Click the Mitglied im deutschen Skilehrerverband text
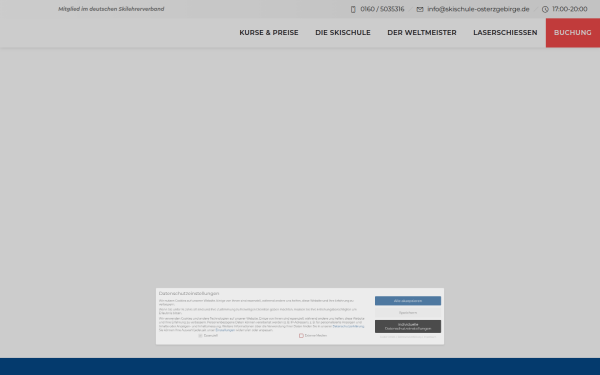The width and height of the screenshot is (600, 375). pyautogui.click(x=111, y=9)
